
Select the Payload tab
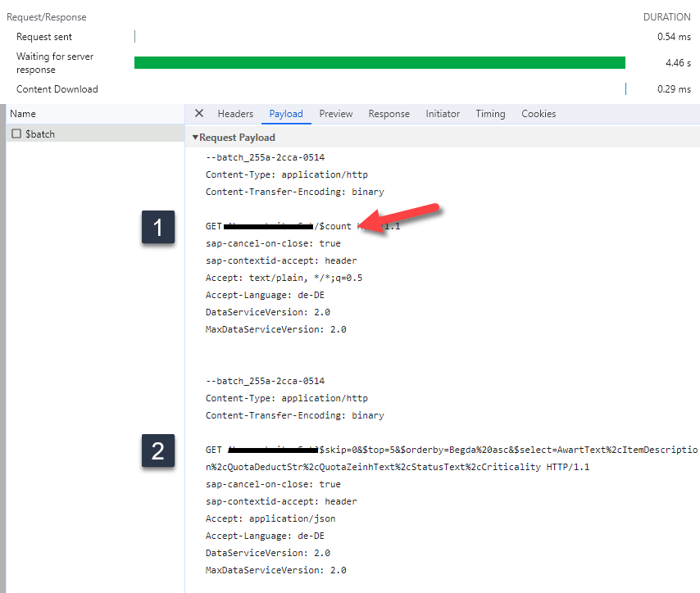286,114
